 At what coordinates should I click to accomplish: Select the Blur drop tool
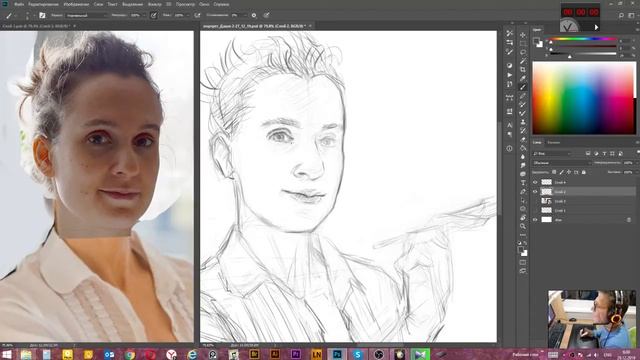523,156
